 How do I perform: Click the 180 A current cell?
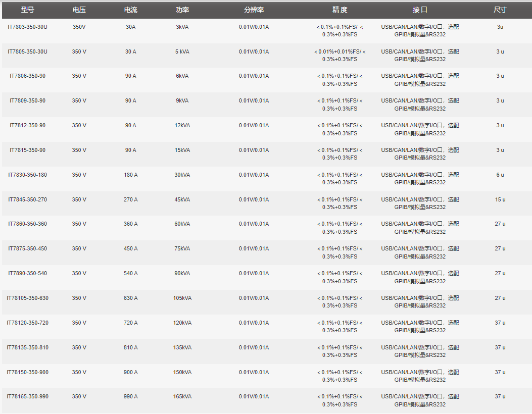tap(131, 175)
